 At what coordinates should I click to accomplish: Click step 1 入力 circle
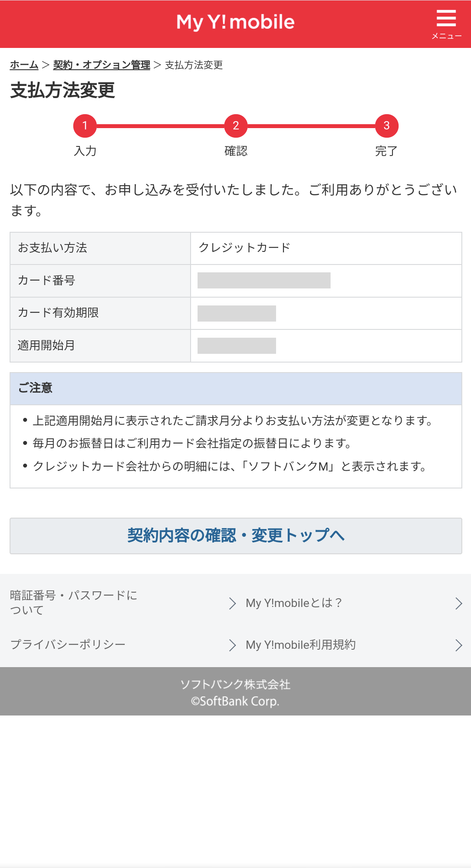(x=85, y=126)
